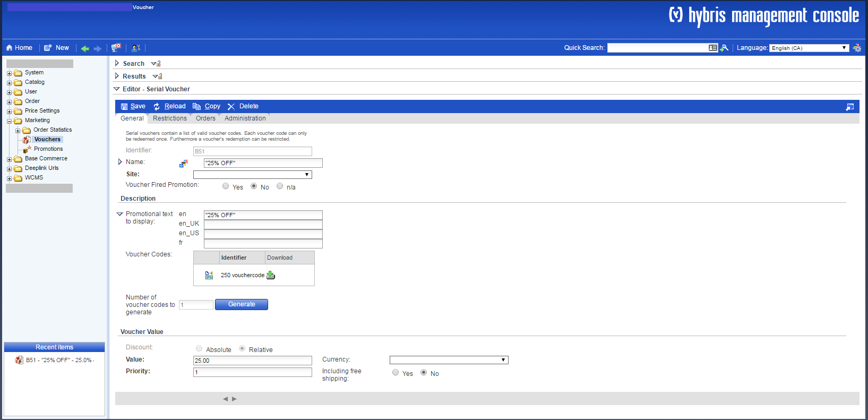Click the en_UK promotional text field
The image size is (868, 420).
(x=263, y=225)
